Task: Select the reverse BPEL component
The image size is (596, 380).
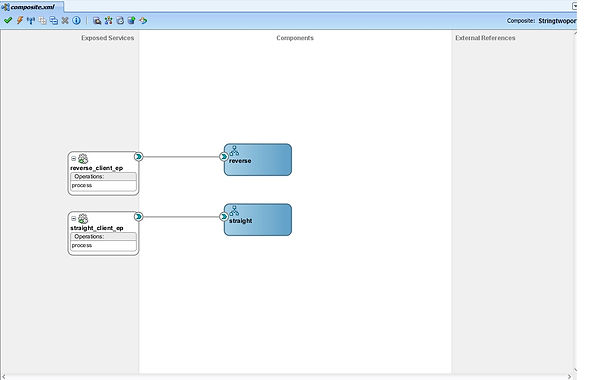Action: pyautogui.click(x=258, y=160)
